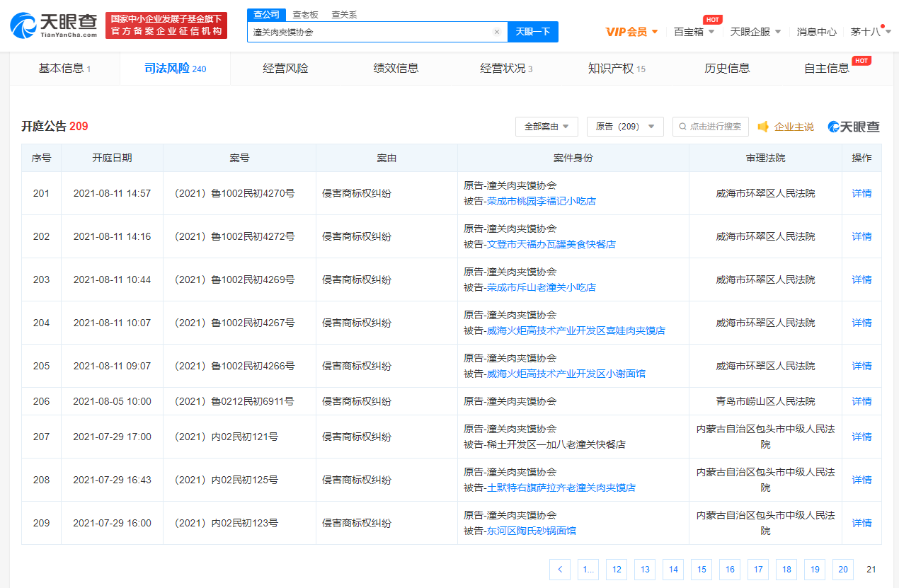Viewport: 899px width, 588px height.
Task: Open defendant 荣成市斥山老潼关小吃店
Action: pos(542,287)
